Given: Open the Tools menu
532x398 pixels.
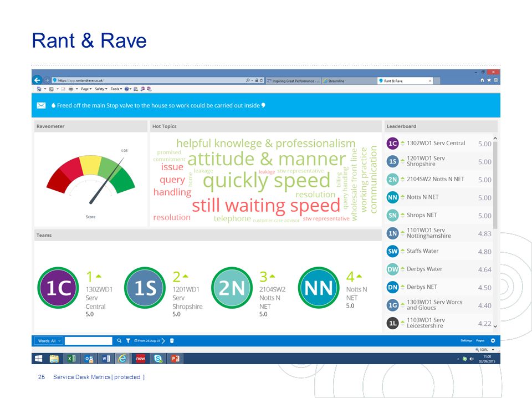Looking at the screenshot, I should pos(116,89).
